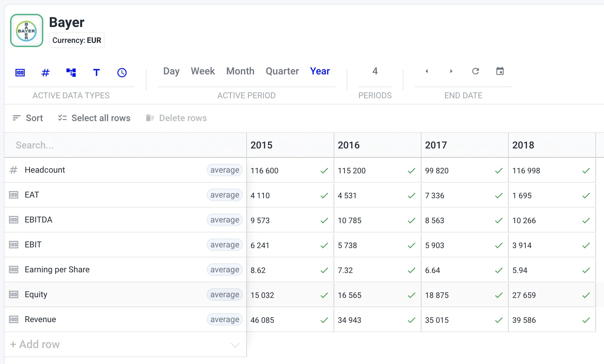The height and width of the screenshot is (364, 604).
Task: Click EBIT 2016 value 5 738
Action: [347, 245]
